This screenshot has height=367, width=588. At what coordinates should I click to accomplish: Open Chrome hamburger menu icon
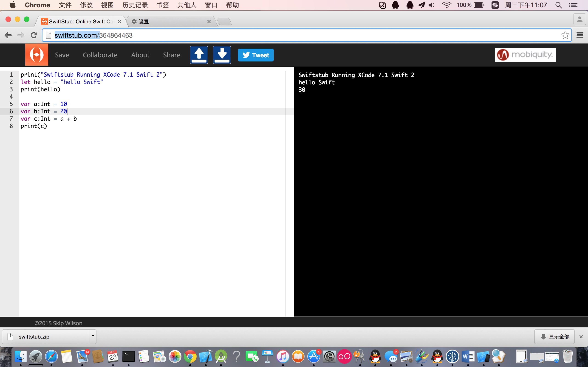point(580,35)
